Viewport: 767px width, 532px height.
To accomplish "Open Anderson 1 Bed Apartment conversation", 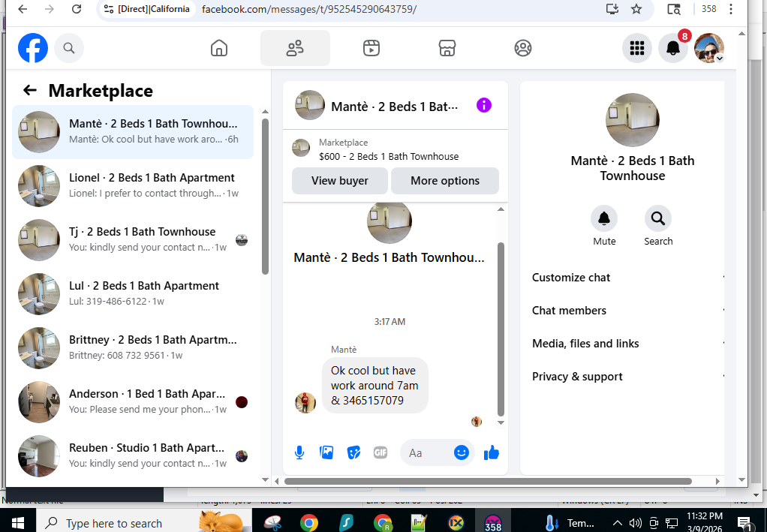I will click(133, 402).
